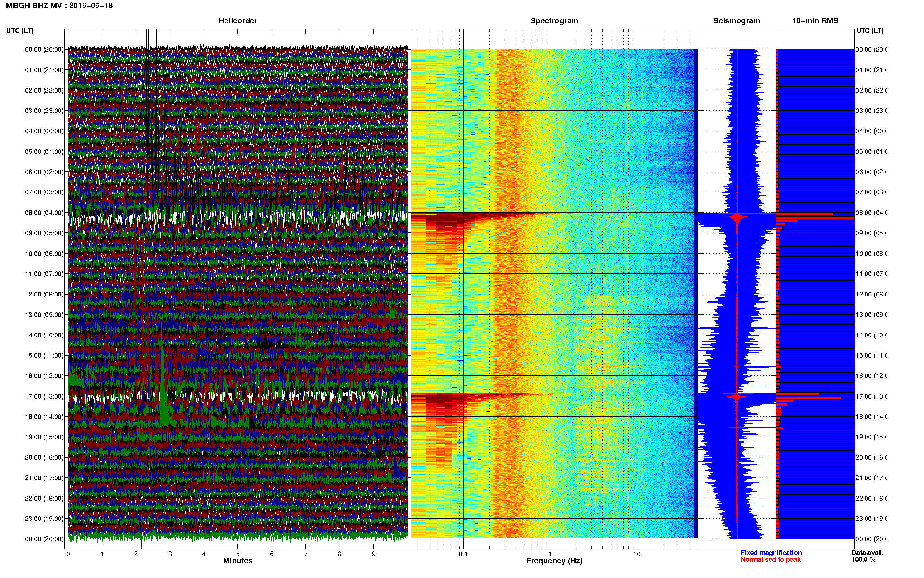Click helicorder time label '14:00 (10:00)'
The height and width of the screenshot is (578, 924).
pos(44,335)
